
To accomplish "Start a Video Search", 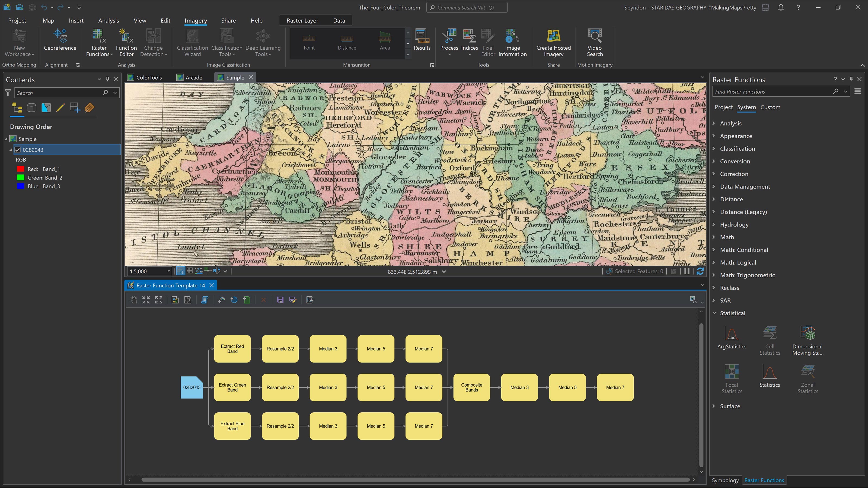I will (x=594, y=41).
